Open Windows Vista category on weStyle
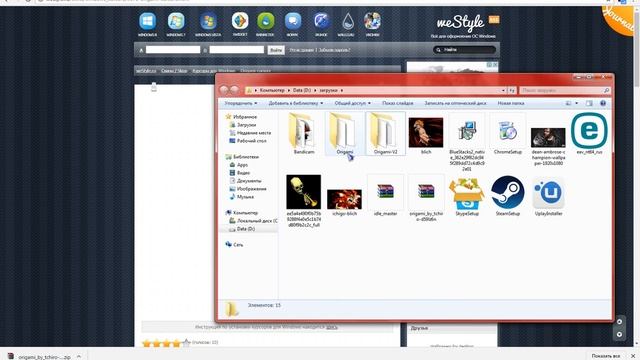 (x=208, y=24)
